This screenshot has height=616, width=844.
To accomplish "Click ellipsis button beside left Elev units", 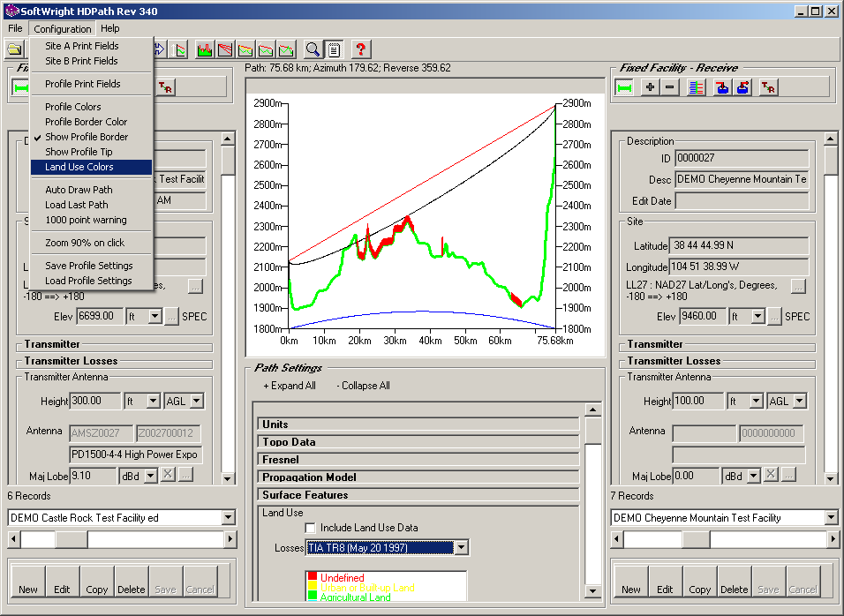I will tap(171, 316).
